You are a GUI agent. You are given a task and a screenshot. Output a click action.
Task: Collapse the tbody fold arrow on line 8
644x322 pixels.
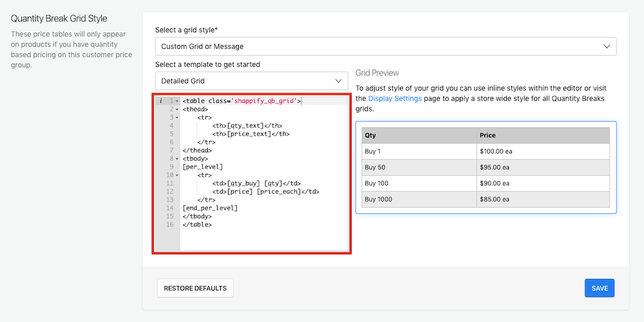(x=176, y=158)
